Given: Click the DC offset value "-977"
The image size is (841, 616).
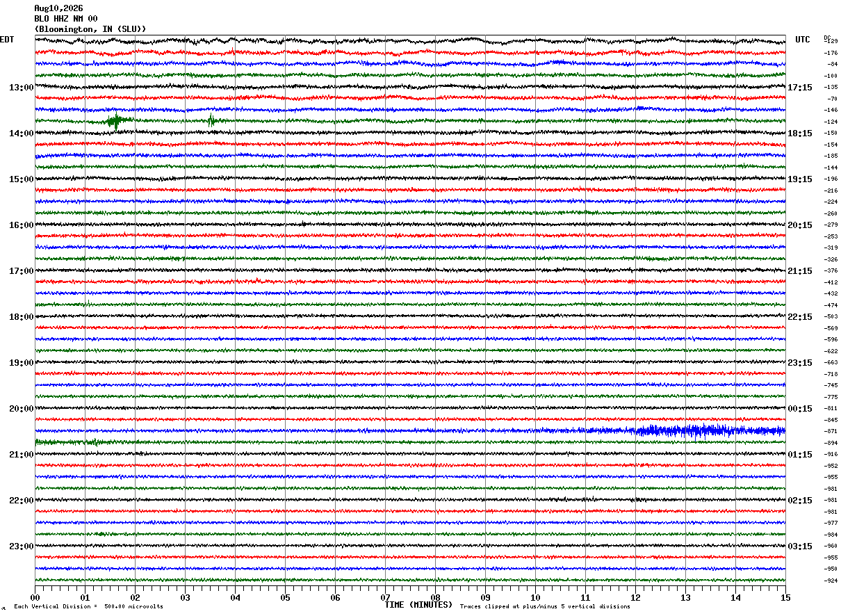Looking at the screenshot, I should 831,523.
